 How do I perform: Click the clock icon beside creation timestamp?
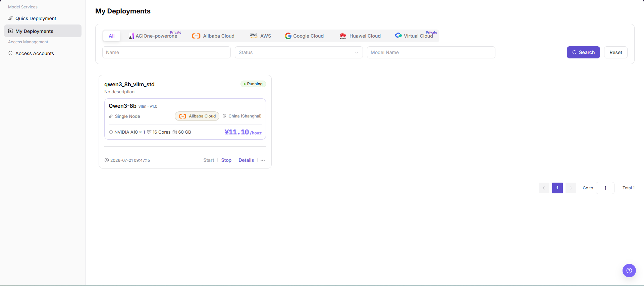(107, 160)
